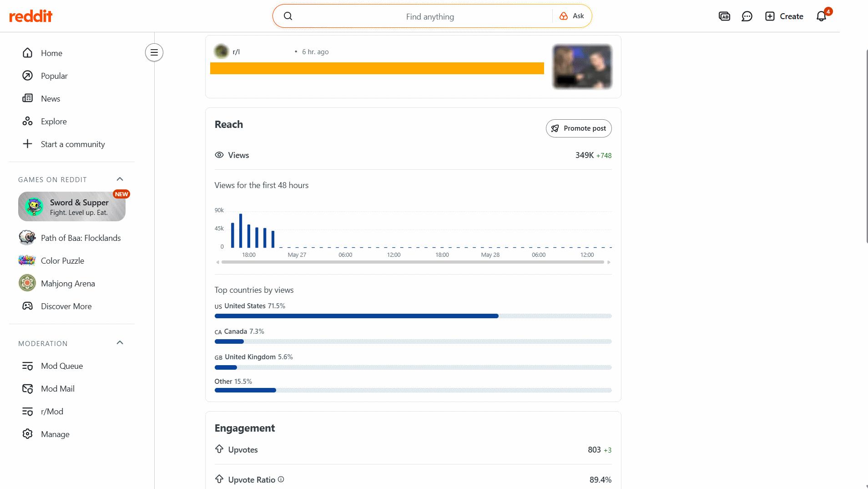The width and height of the screenshot is (868, 489).
Task: Open Mod Mail
Action: tap(72, 388)
